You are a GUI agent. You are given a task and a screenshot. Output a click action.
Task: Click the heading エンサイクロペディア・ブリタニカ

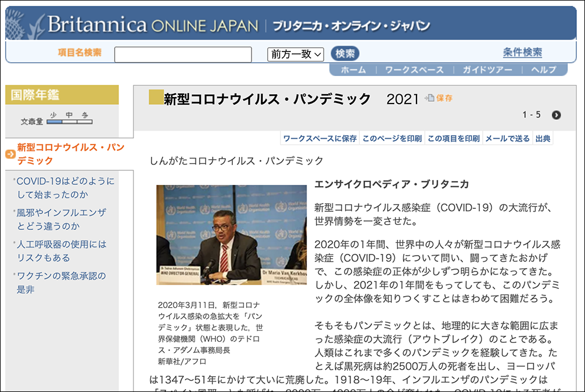[392, 184]
